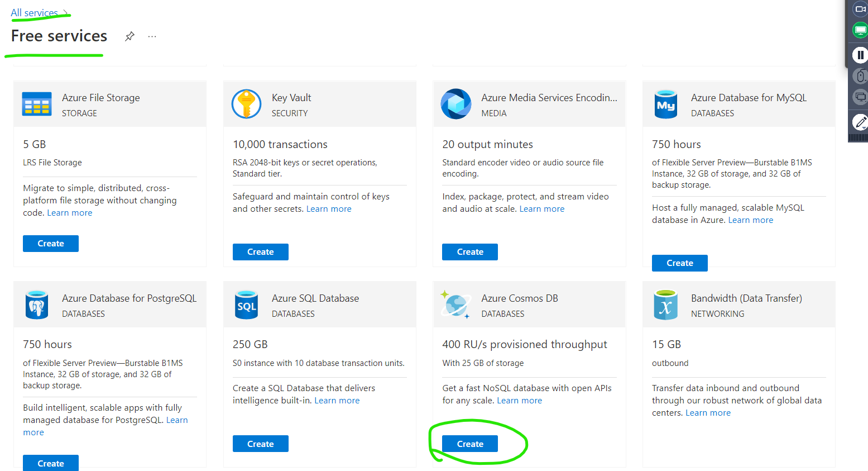Open Learn more for MySQL database
The width and height of the screenshot is (868, 471).
point(751,220)
